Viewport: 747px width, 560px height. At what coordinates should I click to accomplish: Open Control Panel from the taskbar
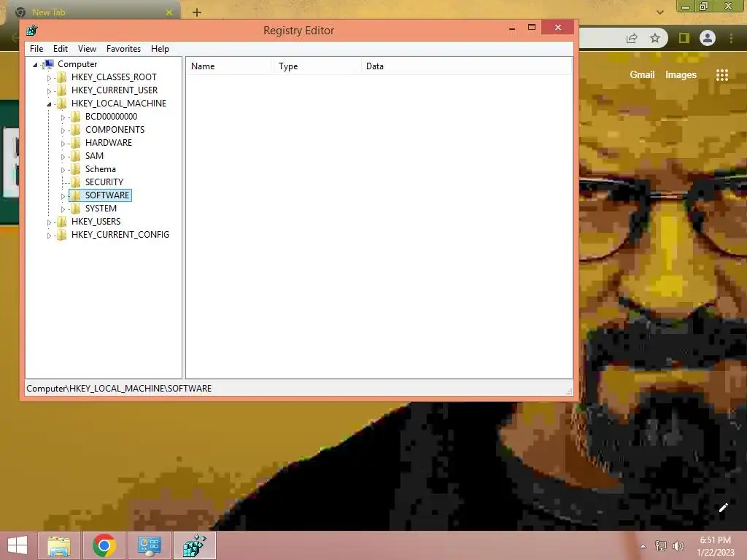click(149, 545)
